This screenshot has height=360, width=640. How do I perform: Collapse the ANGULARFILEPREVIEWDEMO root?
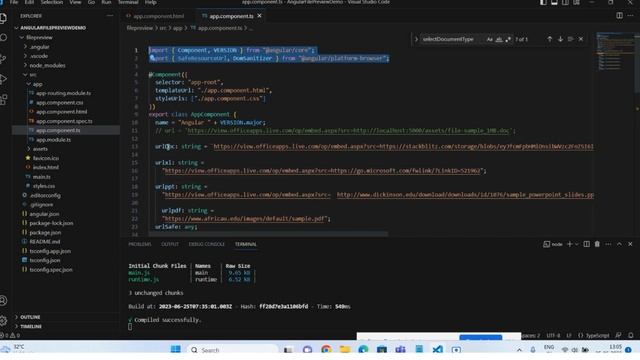tap(53, 28)
